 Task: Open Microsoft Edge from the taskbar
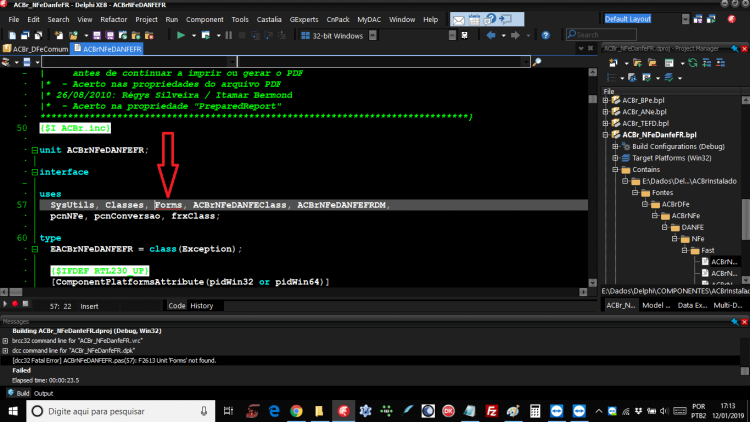274,411
